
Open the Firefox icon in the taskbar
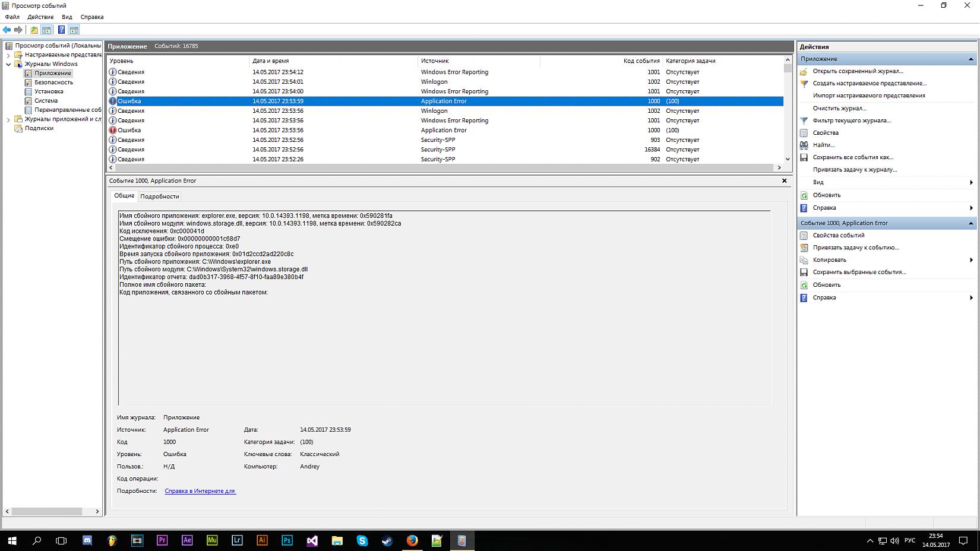click(x=412, y=540)
